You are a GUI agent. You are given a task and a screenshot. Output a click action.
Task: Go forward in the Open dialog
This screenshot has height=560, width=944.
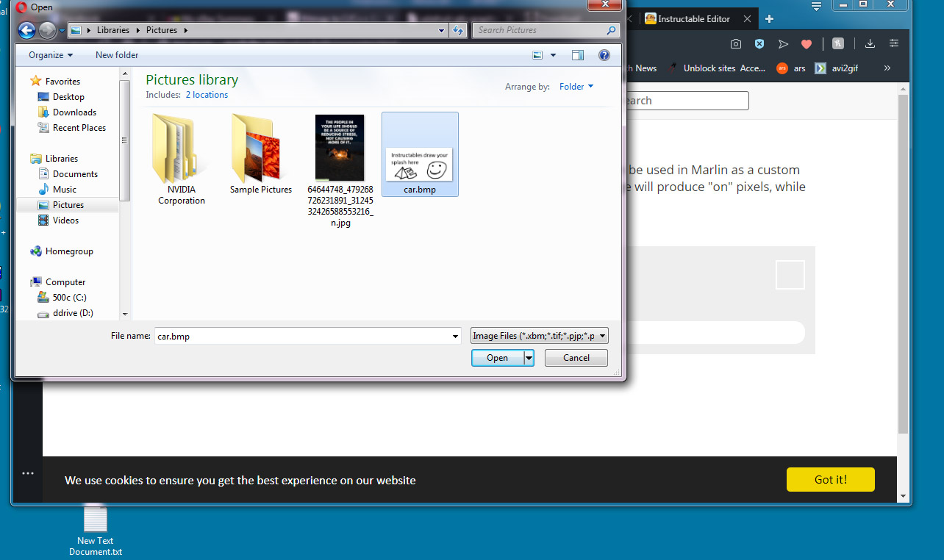tap(47, 30)
